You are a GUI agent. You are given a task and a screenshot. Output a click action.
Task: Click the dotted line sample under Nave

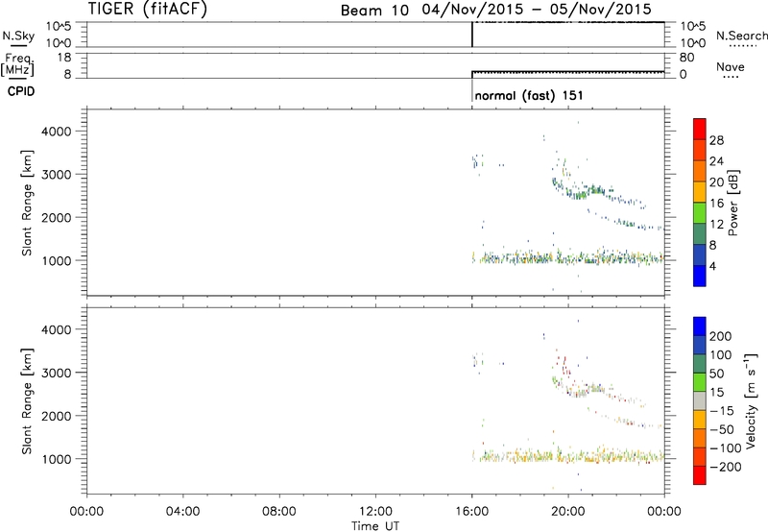coord(731,78)
